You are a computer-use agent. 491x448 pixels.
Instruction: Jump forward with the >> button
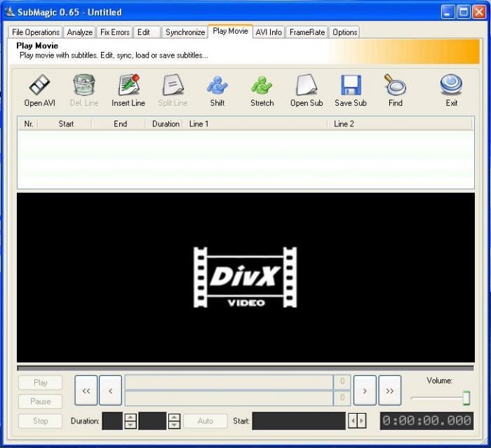point(390,391)
